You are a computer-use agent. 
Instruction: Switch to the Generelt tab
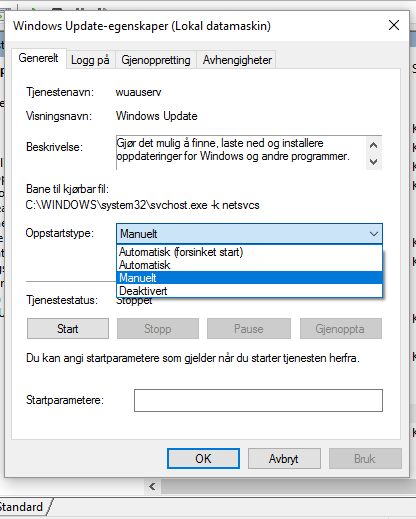(x=39, y=58)
